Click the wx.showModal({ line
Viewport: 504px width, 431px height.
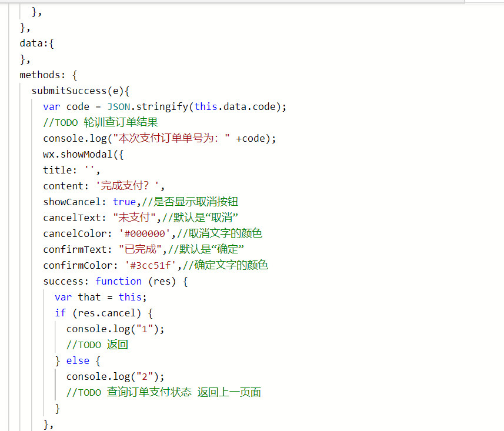tap(84, 154)
